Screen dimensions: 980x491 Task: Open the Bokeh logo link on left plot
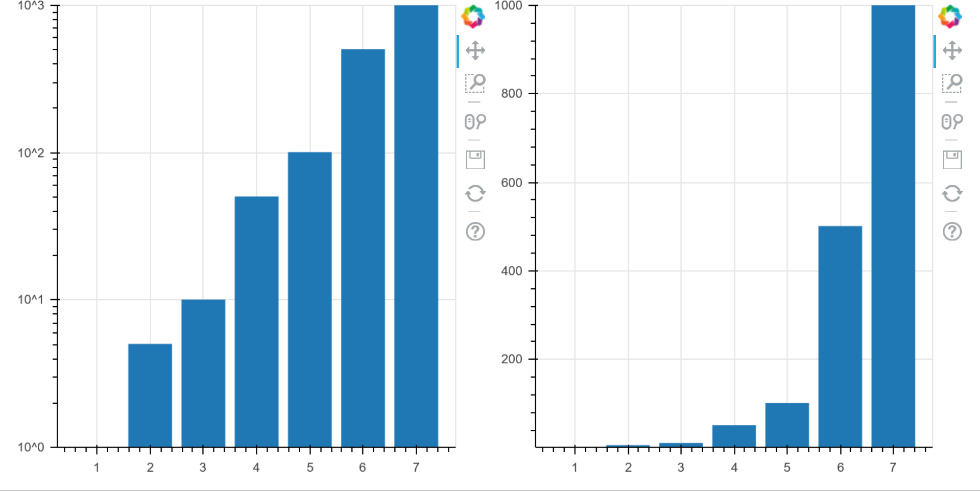pos(473,16)
